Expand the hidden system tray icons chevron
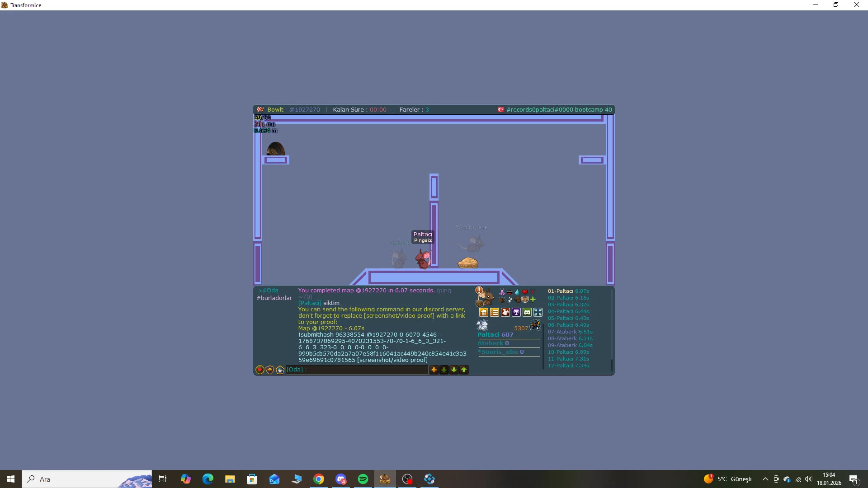Image resolution: width=868 pixels, height=488 pixels. pos(765,479)
